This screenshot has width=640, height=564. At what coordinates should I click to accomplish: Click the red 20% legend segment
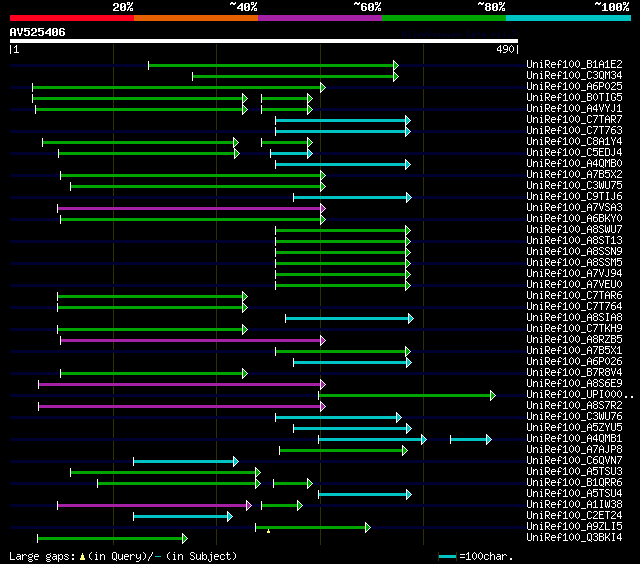click(x=72, y=18)
